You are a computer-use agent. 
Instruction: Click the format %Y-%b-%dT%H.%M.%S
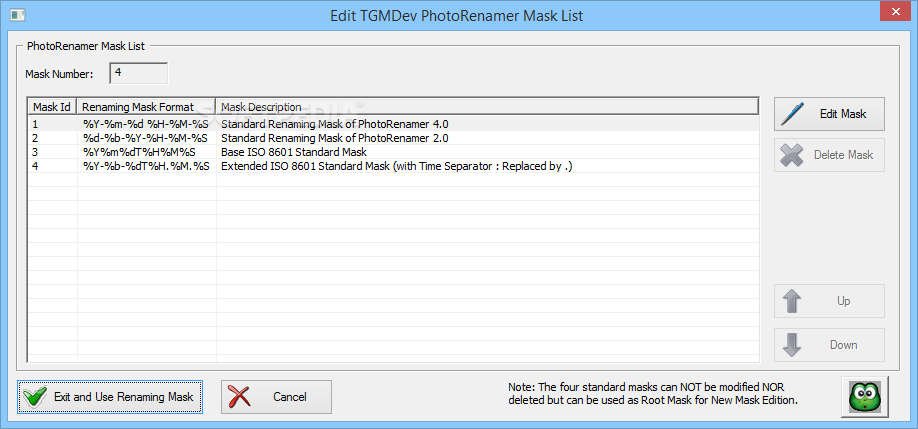146,166
